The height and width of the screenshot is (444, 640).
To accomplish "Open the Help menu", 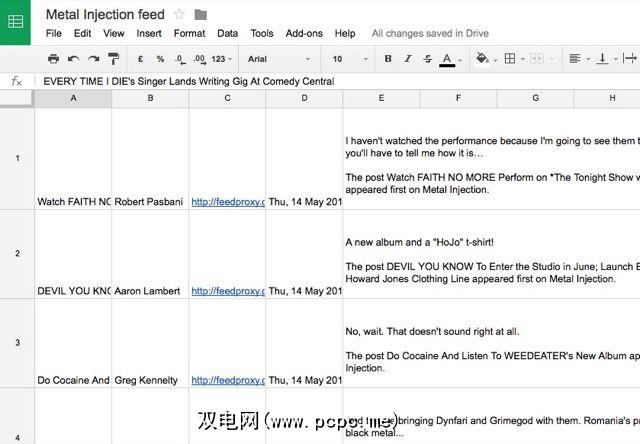I will [x=345, y=33].
